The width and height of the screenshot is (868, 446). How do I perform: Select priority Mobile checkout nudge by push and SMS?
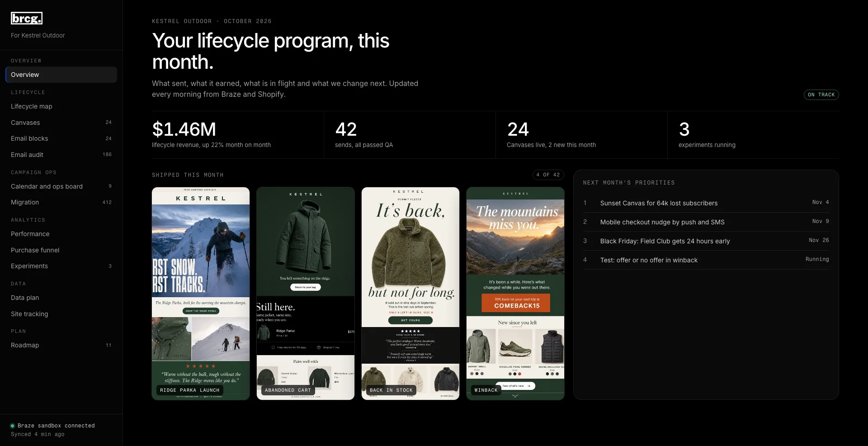(706, 222)
